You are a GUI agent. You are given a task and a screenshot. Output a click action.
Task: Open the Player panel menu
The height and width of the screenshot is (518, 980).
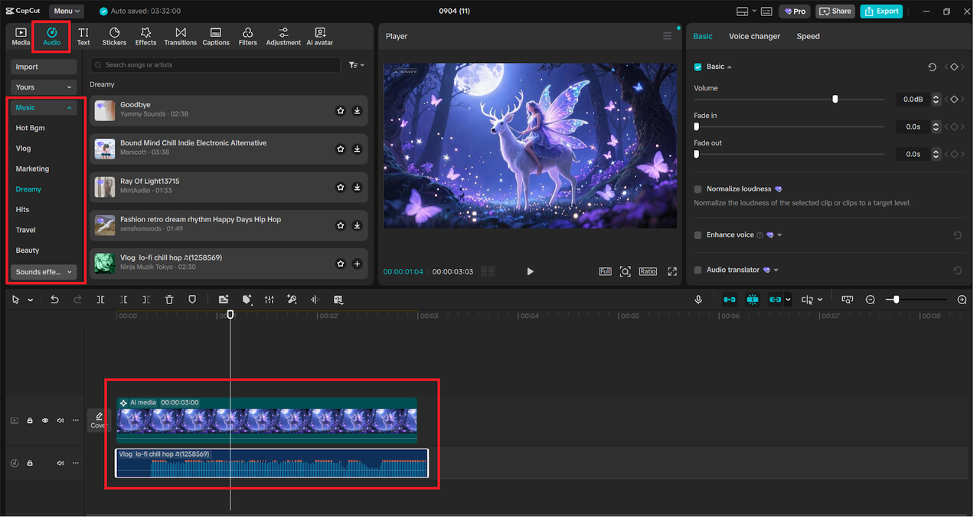(x=667, y=36)
